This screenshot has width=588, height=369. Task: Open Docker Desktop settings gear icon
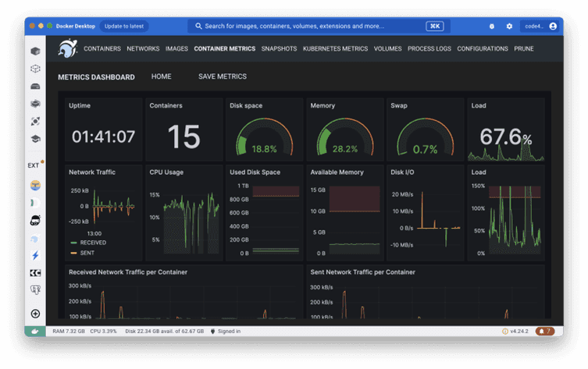(509, 27)
